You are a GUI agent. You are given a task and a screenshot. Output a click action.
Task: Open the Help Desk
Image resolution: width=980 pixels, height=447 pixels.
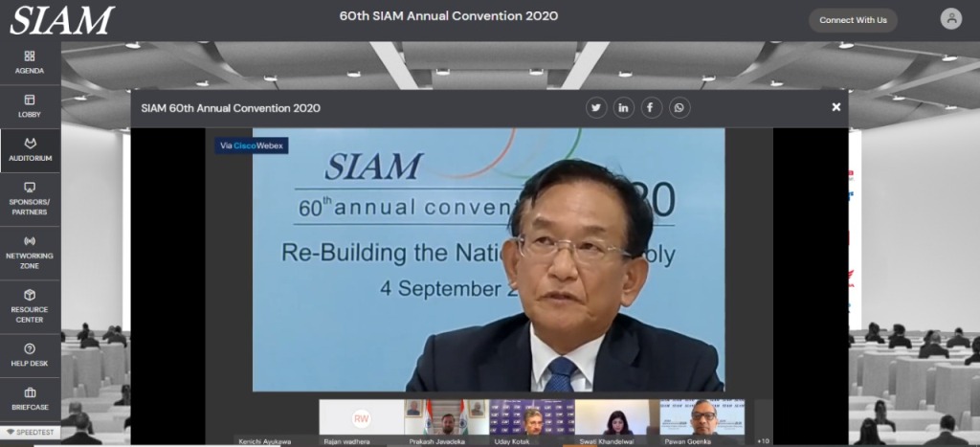coord(30,355)
